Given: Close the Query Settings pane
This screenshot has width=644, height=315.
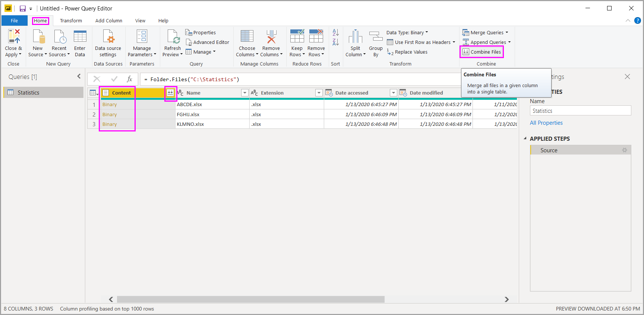Looking at the screenshot, I should coord(627,76).
